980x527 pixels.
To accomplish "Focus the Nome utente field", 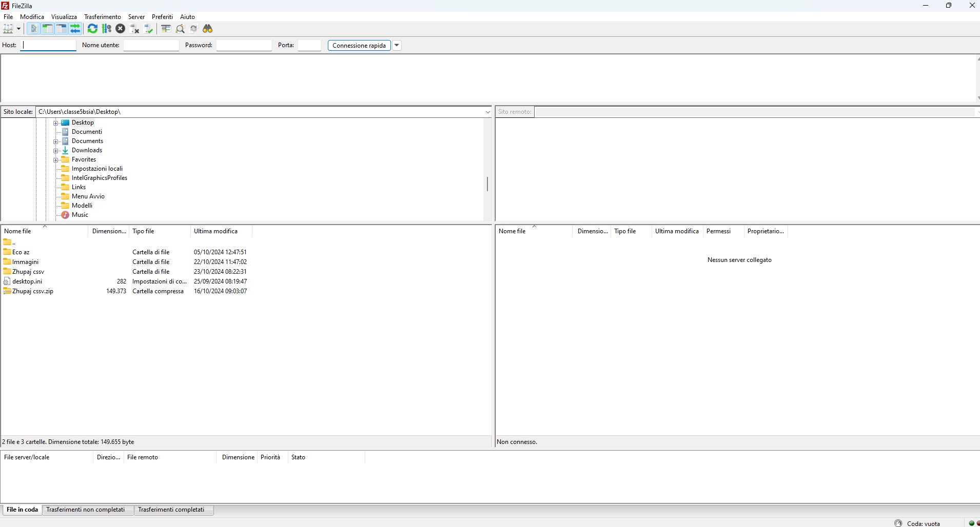I will click(x=151, y=45).
